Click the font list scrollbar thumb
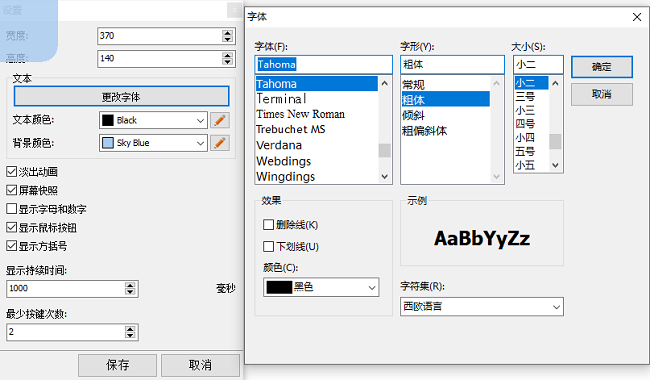Image resolution: width=650 pixels, height=380 pixels. (x=384, y=150)
